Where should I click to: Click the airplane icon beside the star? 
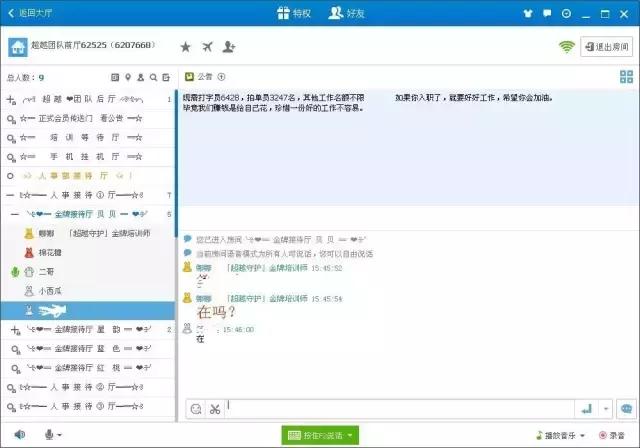207,47
